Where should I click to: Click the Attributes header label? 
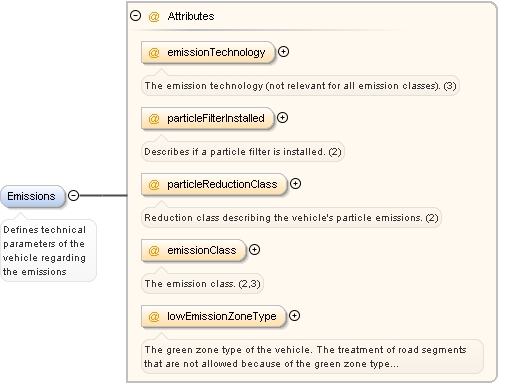(x=191, y=16)
